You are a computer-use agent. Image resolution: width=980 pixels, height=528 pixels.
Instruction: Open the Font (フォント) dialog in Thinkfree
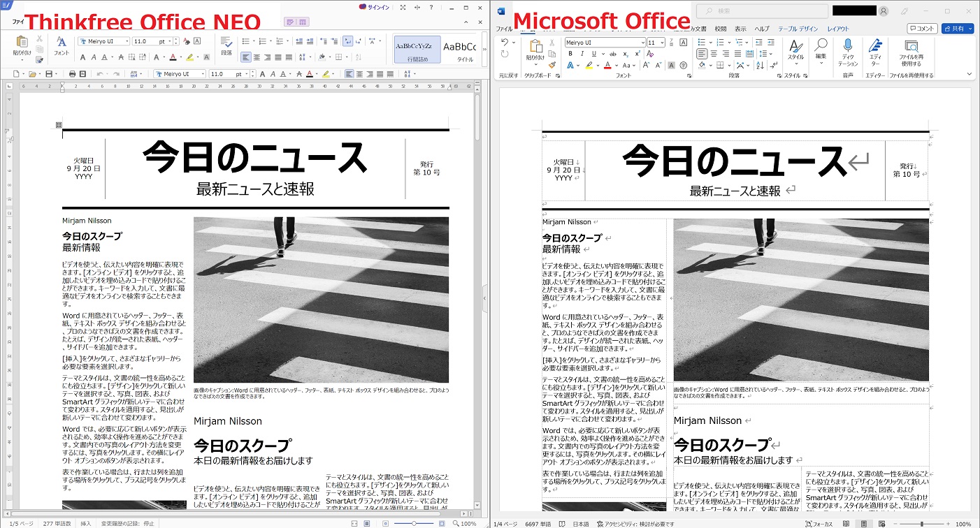point(62,45)
